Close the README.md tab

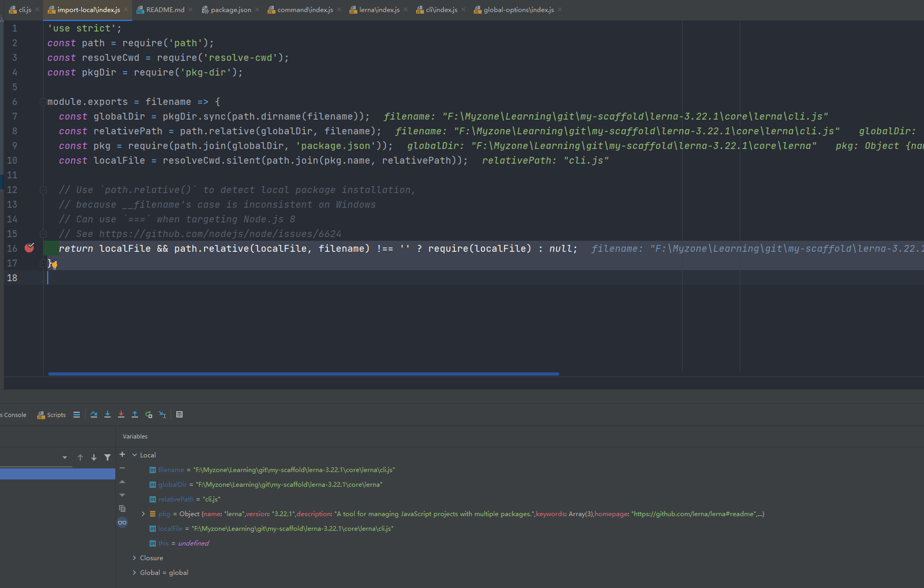pos(190,10)
